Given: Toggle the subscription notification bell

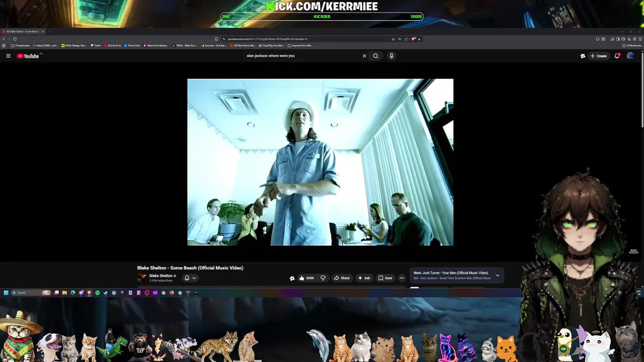Looking at the screenshot, I should [187, 278].
